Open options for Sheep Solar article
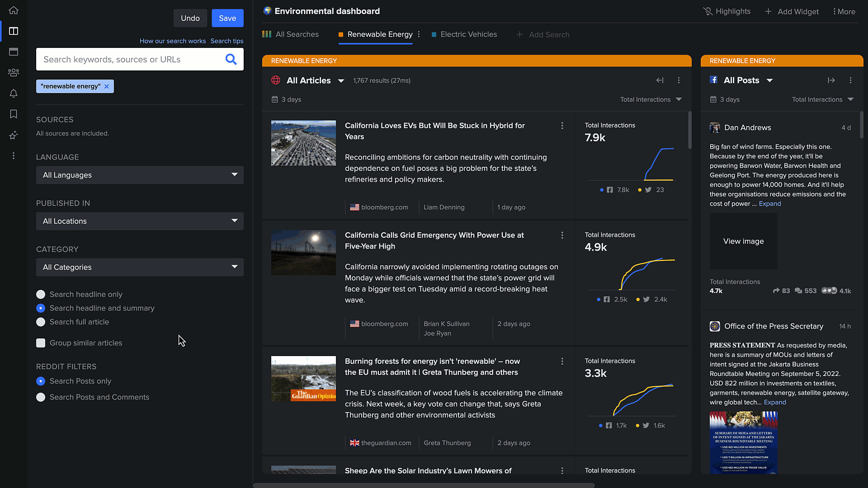Viewport: 868px width, 488px height. (562, 471)
